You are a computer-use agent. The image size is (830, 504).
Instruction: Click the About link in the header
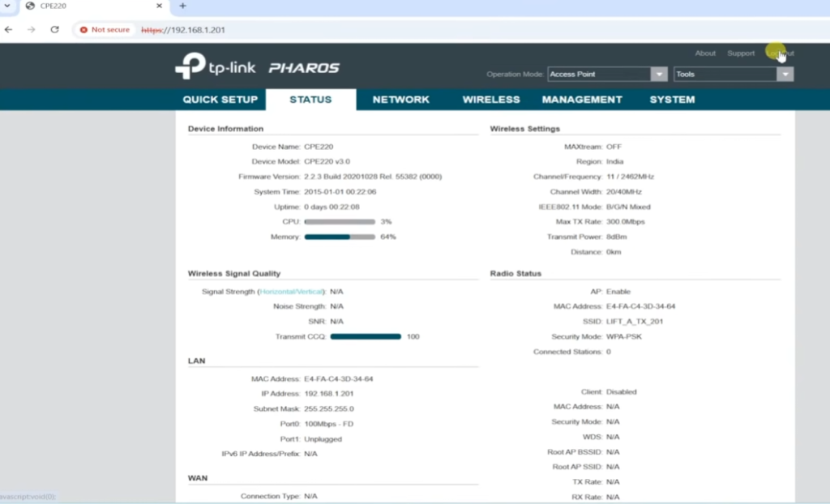(x=705, y=53)
